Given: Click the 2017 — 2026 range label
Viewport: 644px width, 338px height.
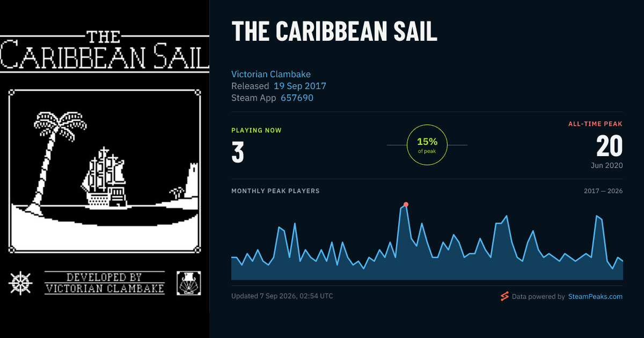Looking at the screenshot, I should 603,191.
